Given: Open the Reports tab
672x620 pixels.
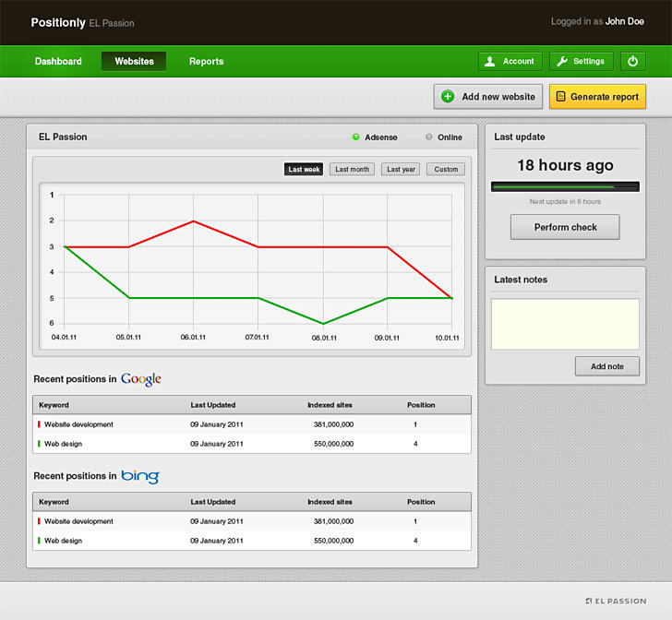Looking at the screenshot, I should 206,61.
